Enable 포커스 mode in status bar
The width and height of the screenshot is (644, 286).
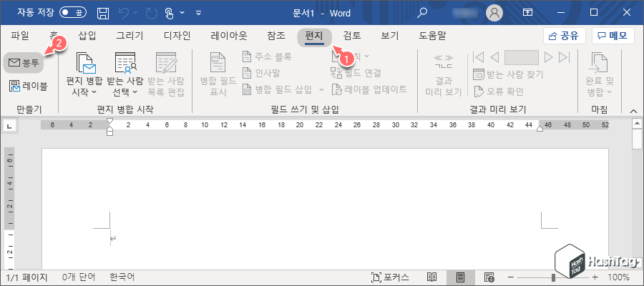(x=389, y=277)
